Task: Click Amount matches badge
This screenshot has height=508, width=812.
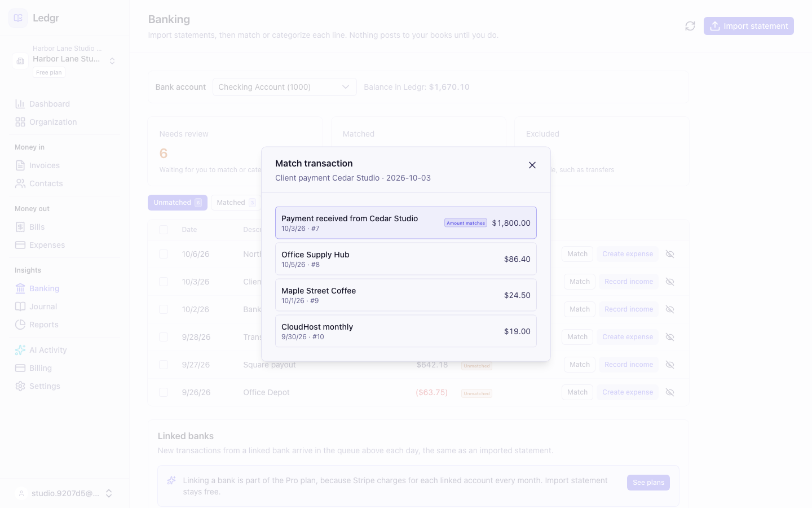Action: 466,223
